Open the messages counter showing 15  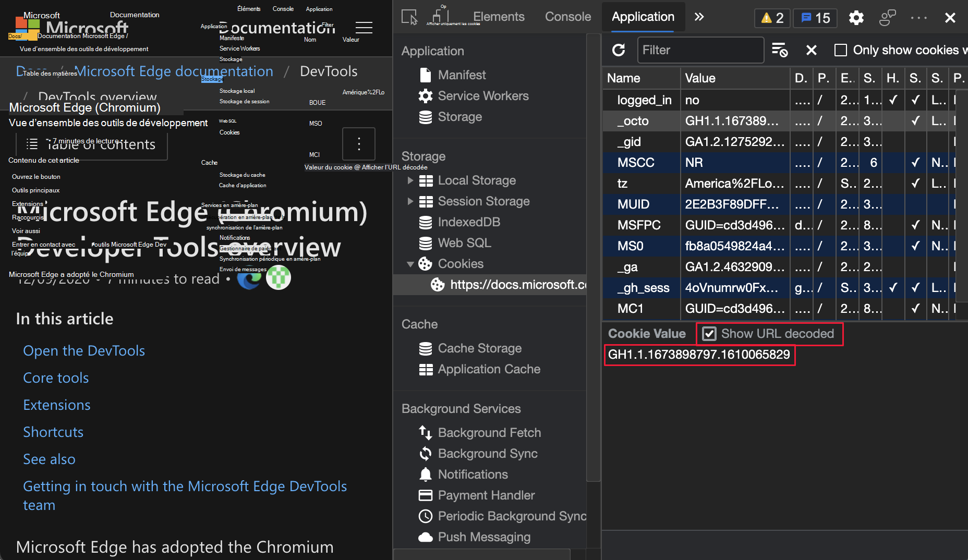[815, 18]
